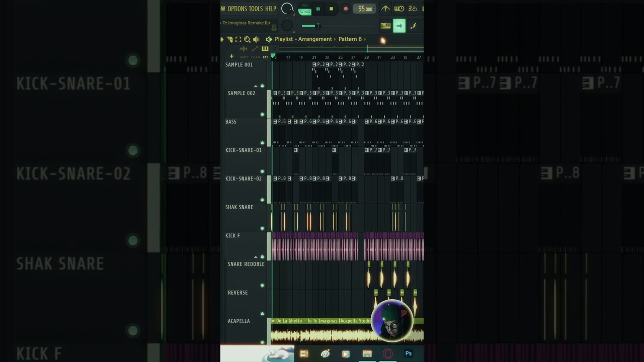The width and height of the screenshot is (644, 362).
Task: Click the Playlist - Arrangement label
Action: [x=303, y=39]
